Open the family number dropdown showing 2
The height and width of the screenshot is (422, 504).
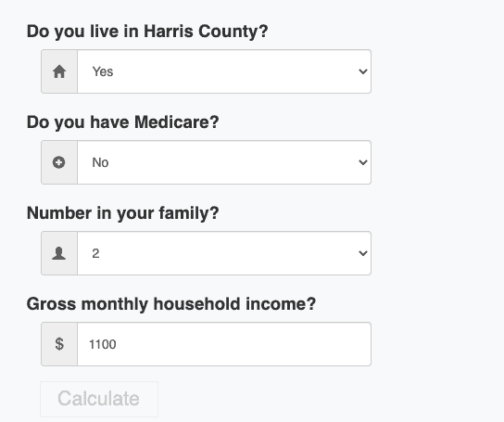point(224,253)
